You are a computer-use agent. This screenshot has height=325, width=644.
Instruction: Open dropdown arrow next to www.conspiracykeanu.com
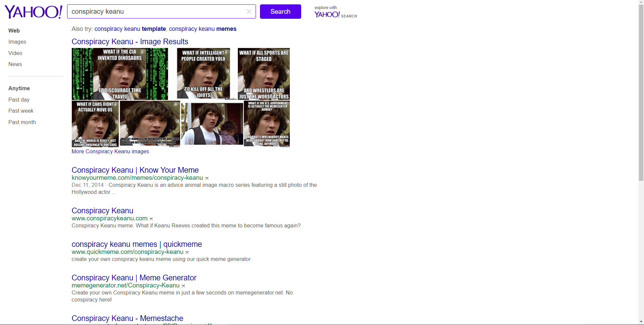(x=151, y=219)
